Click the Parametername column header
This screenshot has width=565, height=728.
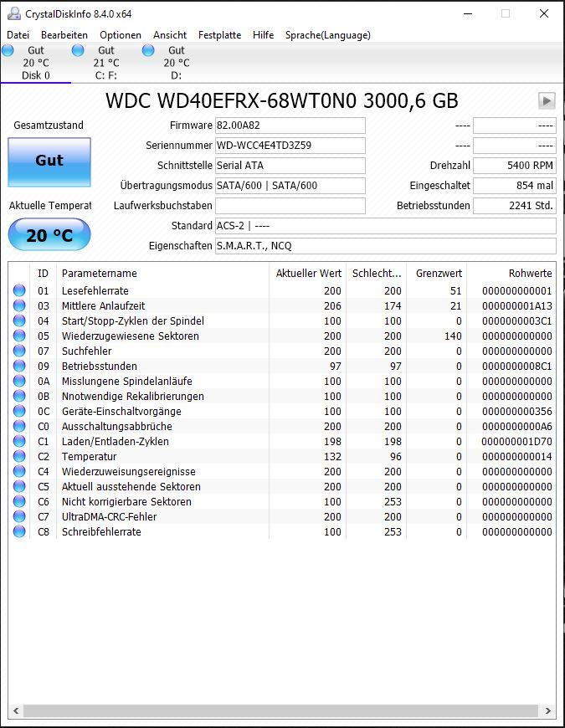coord(162,273)
